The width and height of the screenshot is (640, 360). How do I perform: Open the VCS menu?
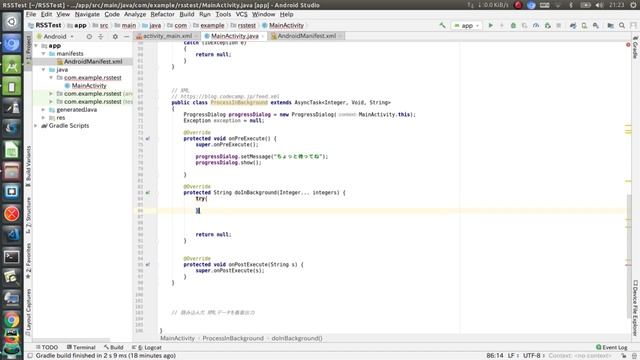pos(241,14)
